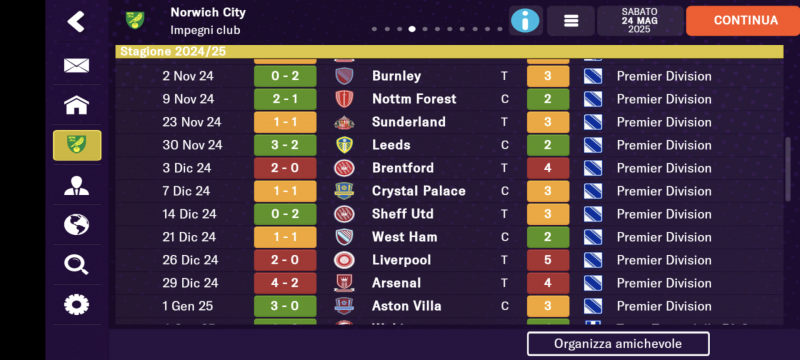Click Organizza amichevole button
The image size is (800, 360).
(618, 344)
